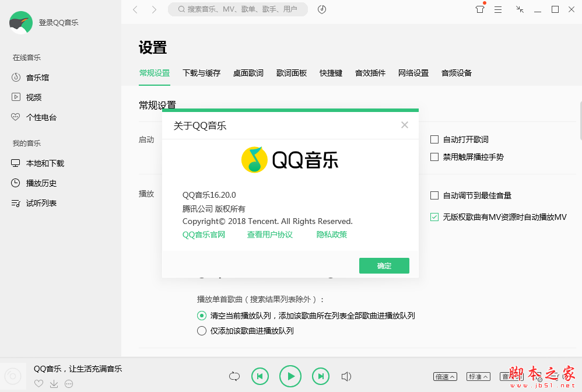582x392 pixels.
Task: Switch to the 歌词面板 tab
Action: pyautogui.click(x=292, y=73)
